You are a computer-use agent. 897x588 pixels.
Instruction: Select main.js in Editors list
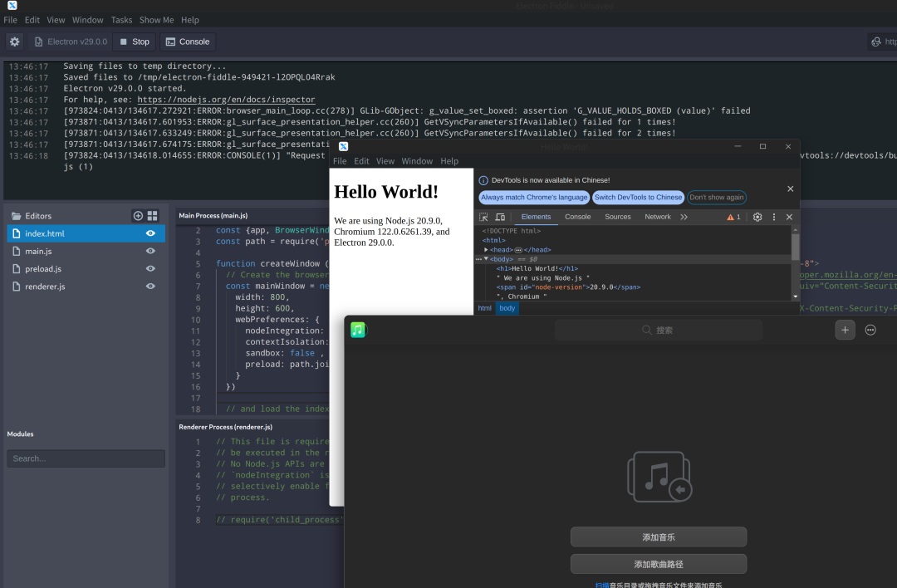[x=86, y=251]
